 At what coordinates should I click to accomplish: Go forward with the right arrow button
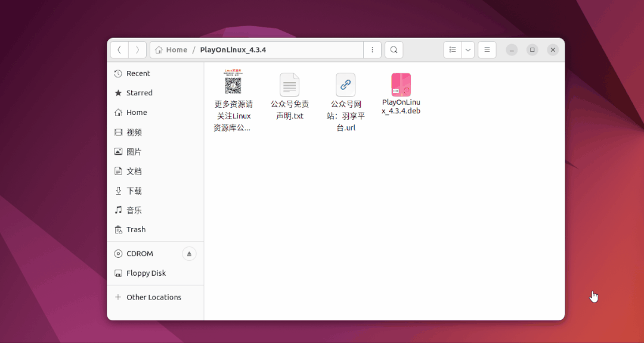(137, 49)
